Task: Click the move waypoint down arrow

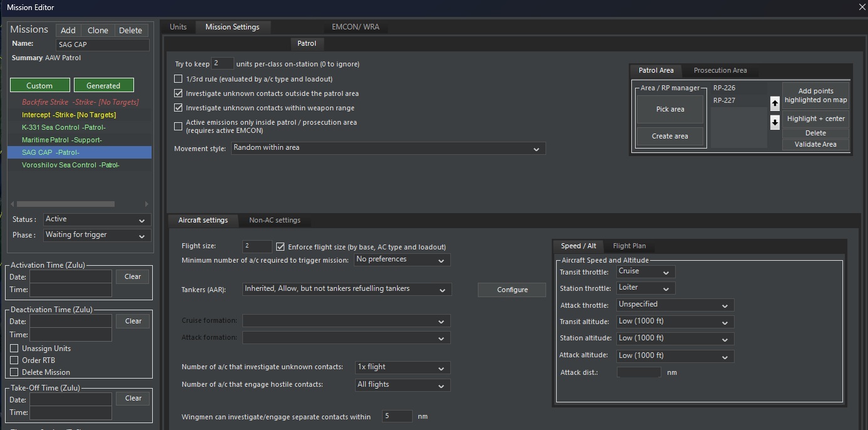Action: (x=775, y=122)
